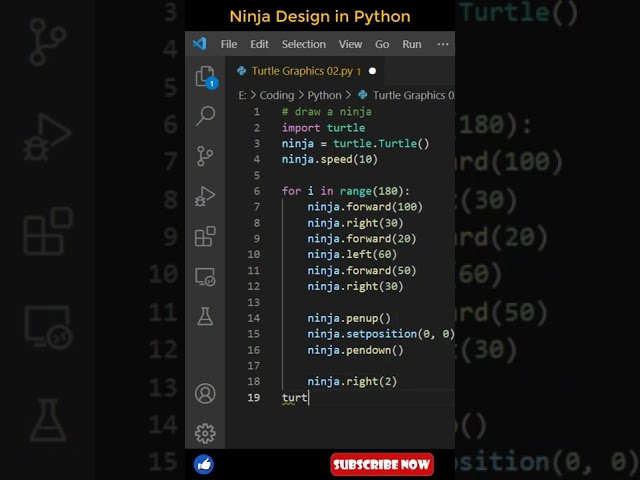The width and height of the screenshot is (640, 480).
Task: Click the Turtle Graphics breadcrumb file name
Action: tap(413, 95)
